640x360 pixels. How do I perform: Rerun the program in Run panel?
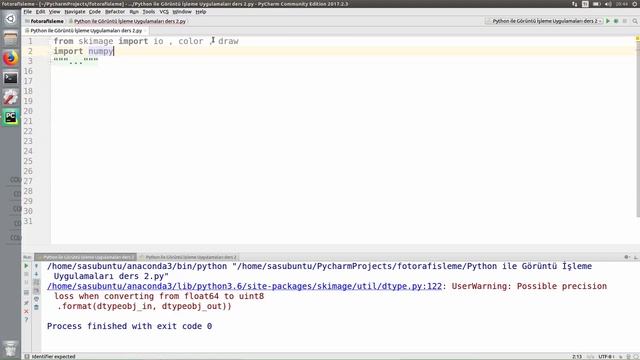click(x=27, y=266)
